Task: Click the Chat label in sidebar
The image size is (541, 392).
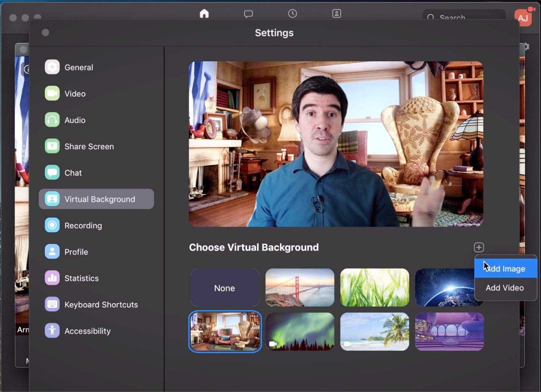Action: coord(73,173)
